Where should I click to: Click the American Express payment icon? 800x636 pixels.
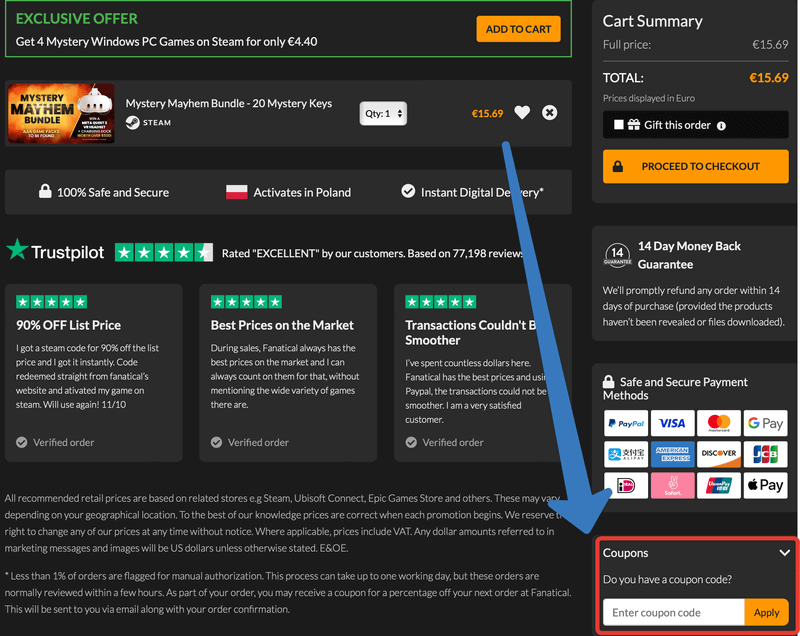pos(672,454)
